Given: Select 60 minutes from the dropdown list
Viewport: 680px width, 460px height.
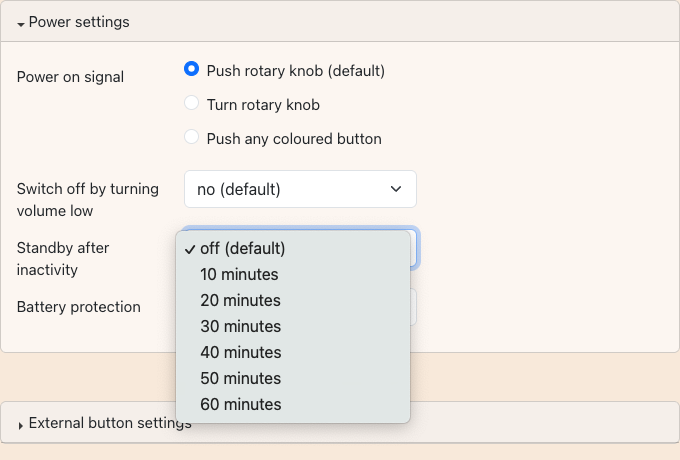Looking at the screenshot, I should click(x=240, y=404).
